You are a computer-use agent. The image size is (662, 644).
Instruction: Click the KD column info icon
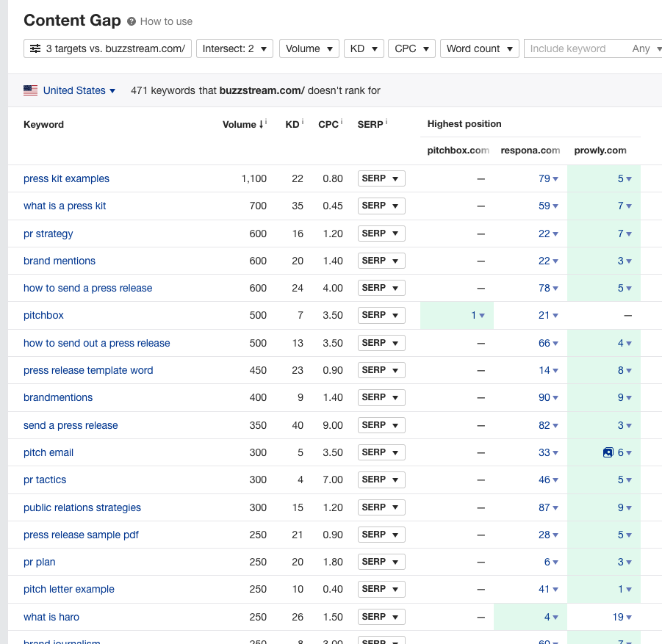point(303,122)
